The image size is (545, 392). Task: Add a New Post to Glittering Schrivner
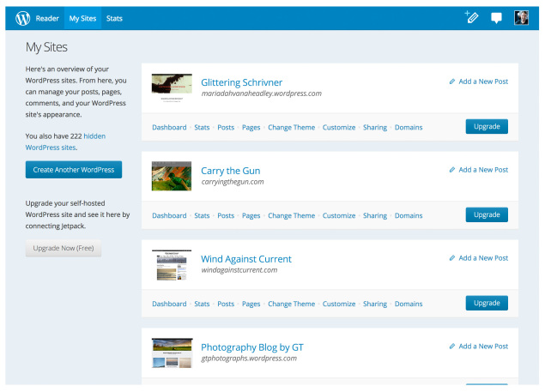[479, 81]
